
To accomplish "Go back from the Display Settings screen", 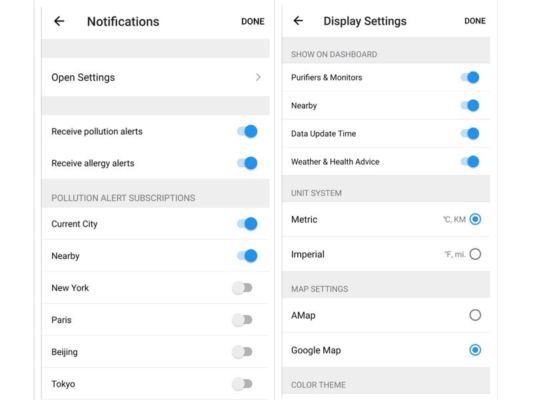I will click(x=298, y=21).
